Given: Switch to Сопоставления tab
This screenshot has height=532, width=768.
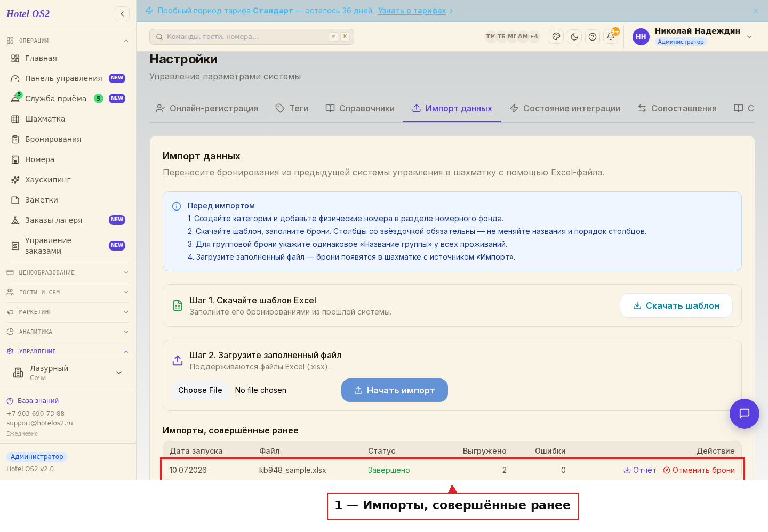Looking at the screenshot, I should pos(677,108).
